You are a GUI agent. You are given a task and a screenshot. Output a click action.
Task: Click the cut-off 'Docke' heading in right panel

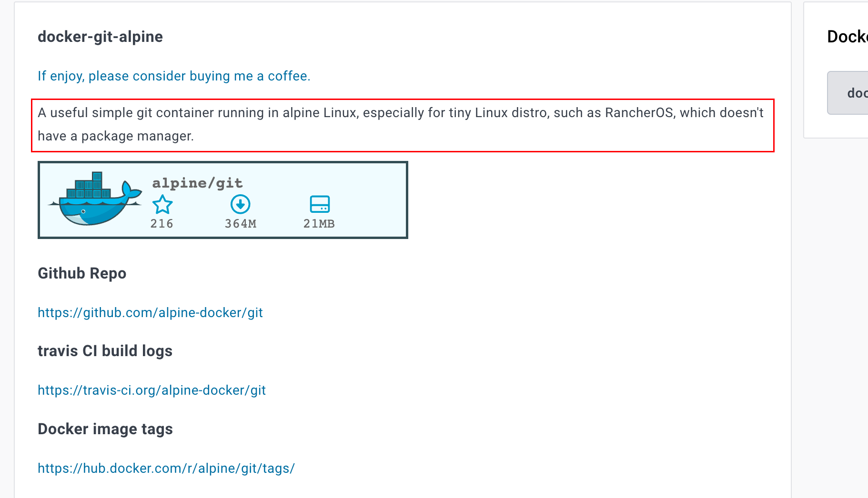(847, 37)
